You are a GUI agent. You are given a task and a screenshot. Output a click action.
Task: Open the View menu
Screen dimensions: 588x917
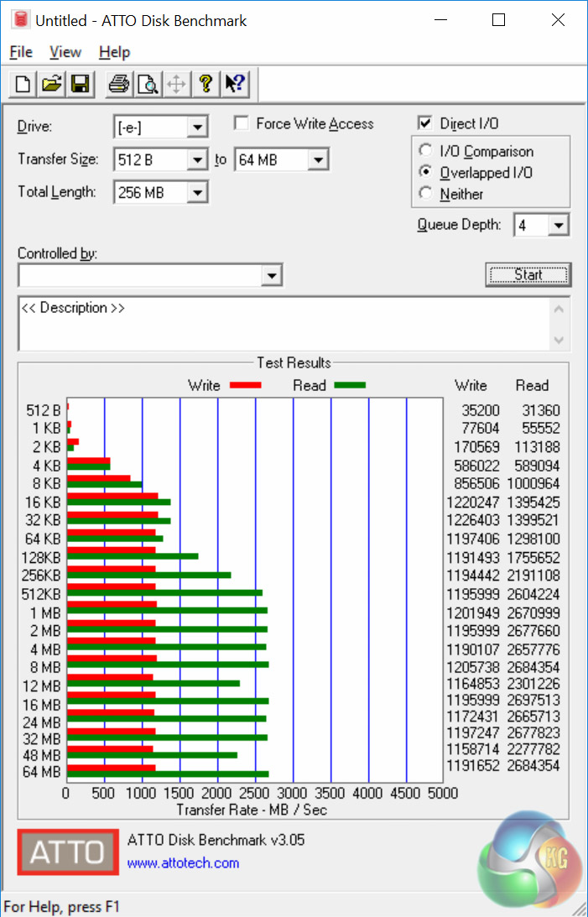[x=65, y=52]
